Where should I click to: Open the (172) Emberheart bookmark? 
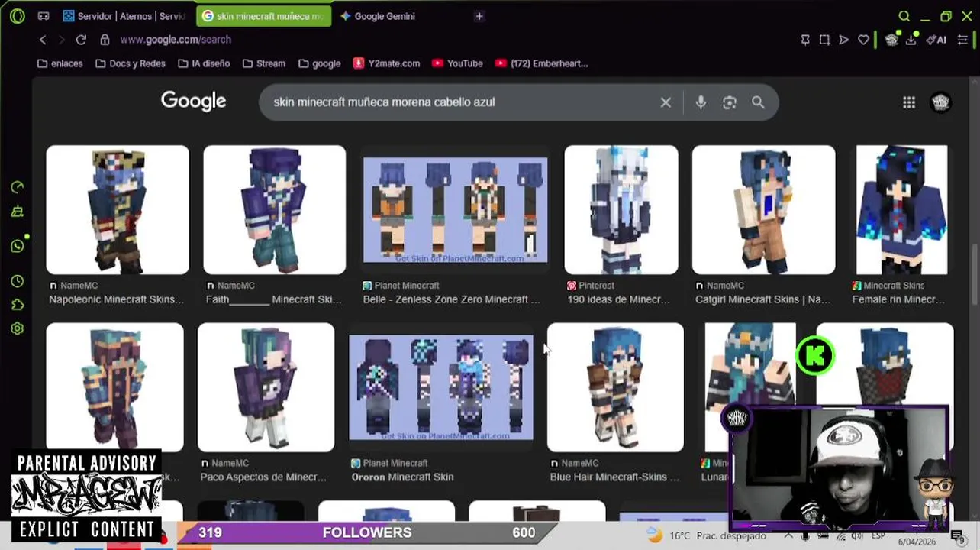coord(541,63)
